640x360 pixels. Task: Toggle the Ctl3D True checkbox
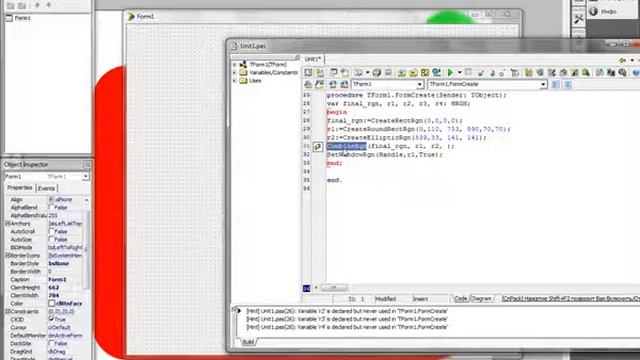(x=51, y=319)
